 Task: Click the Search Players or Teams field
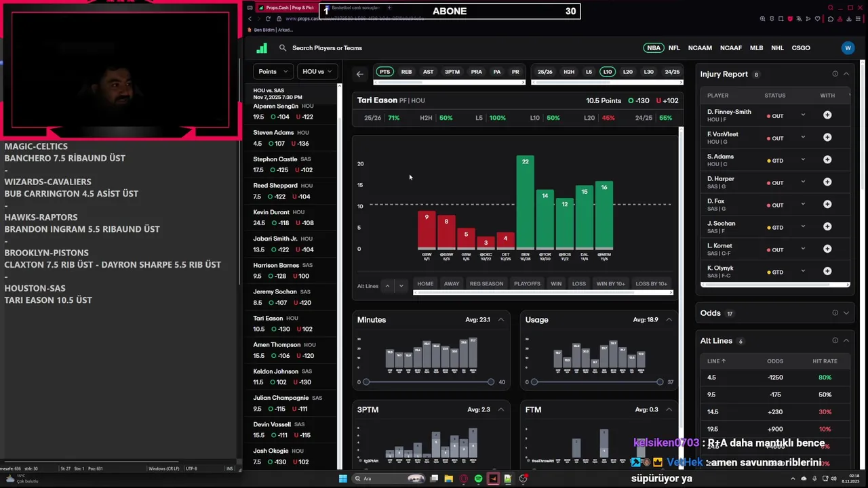pos(327,48)
